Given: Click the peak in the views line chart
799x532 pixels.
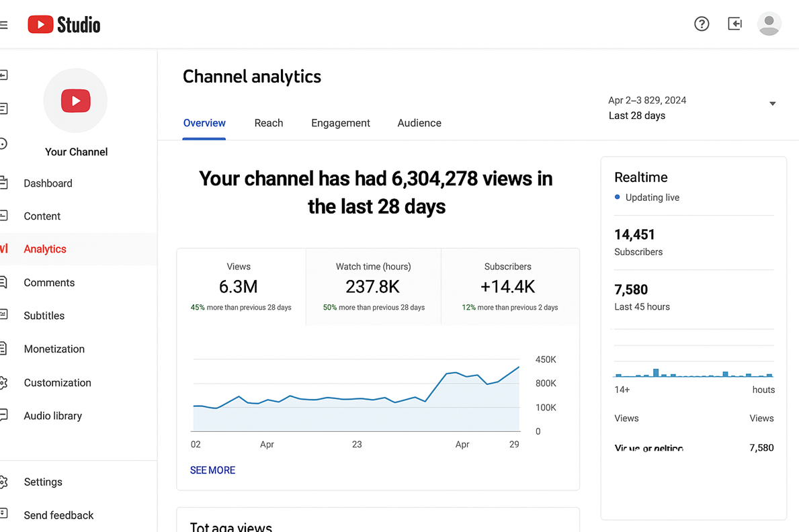Looking at the screenshot, I should [x=519, y=367].
